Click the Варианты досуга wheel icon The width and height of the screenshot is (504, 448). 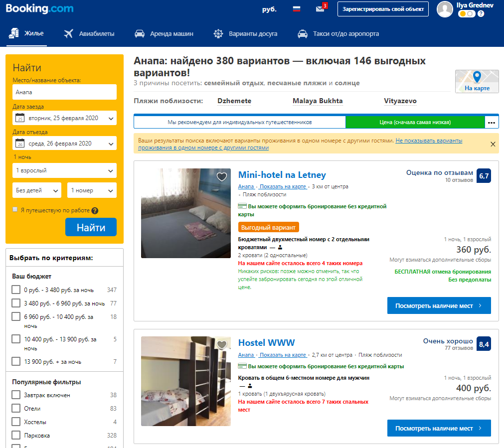[x=218, y=33]
